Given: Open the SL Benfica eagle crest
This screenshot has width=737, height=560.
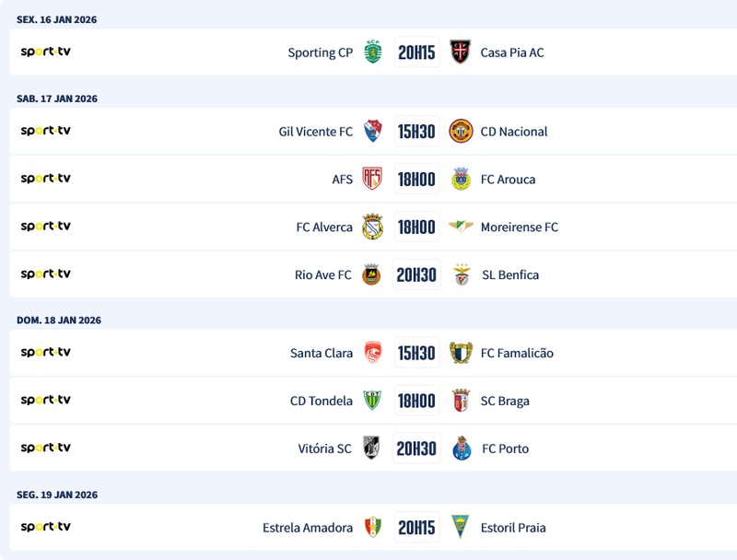Looking at the screenshot, I should coord(461,274).
